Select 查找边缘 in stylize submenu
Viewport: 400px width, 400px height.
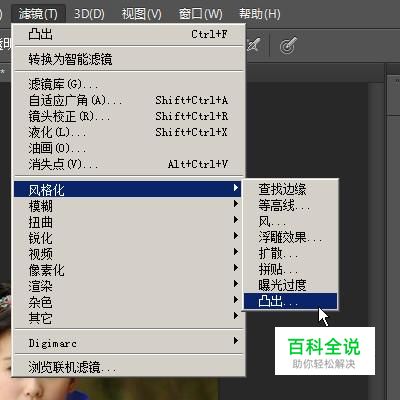[291, 189]
